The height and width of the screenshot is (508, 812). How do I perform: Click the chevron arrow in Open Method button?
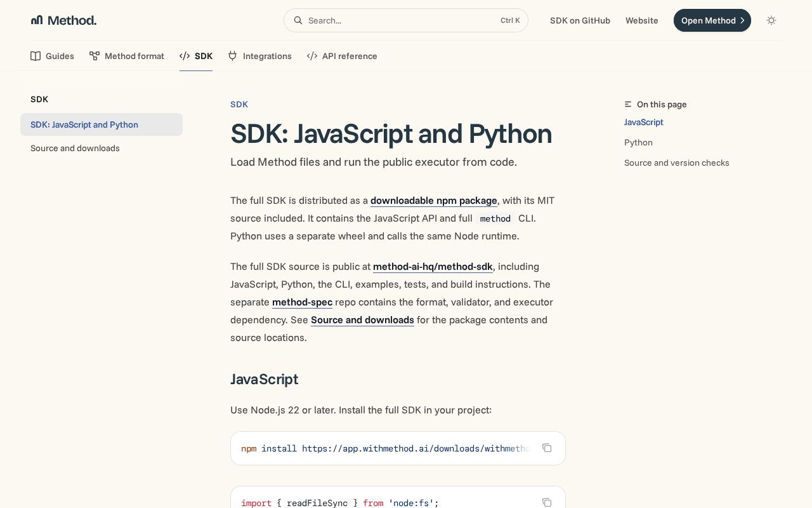point(742,20)
